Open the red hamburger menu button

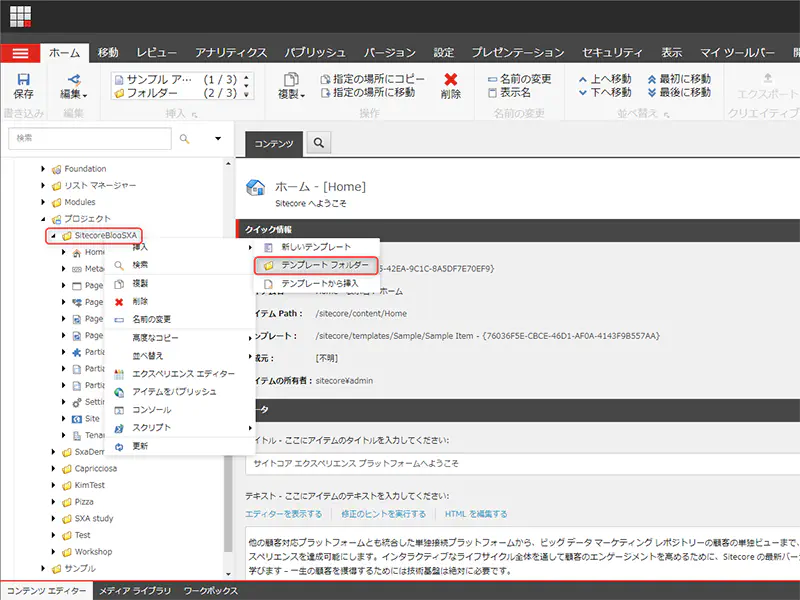point(20,53)
